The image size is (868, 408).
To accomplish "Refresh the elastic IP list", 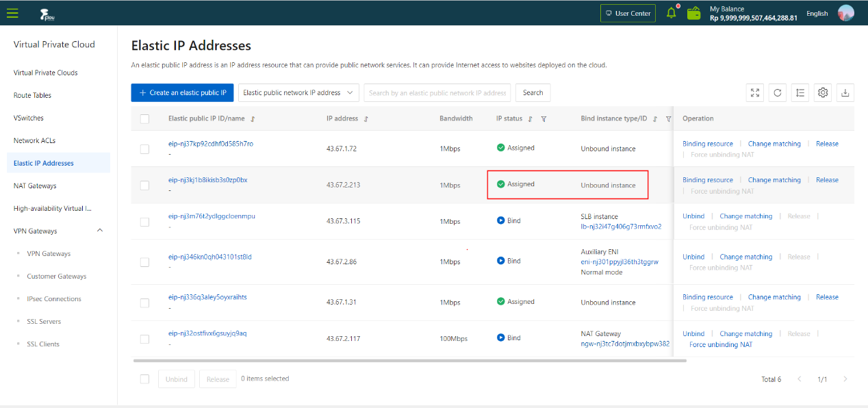I will tap(777, 93).
